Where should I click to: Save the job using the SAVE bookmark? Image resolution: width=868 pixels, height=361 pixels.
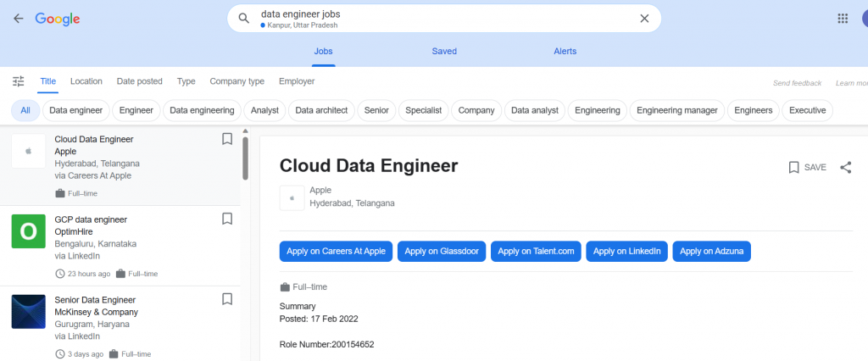point(807,167)
